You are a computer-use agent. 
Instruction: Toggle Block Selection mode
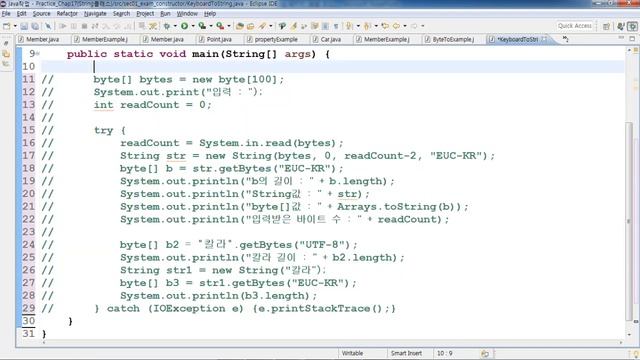(325, 26)
